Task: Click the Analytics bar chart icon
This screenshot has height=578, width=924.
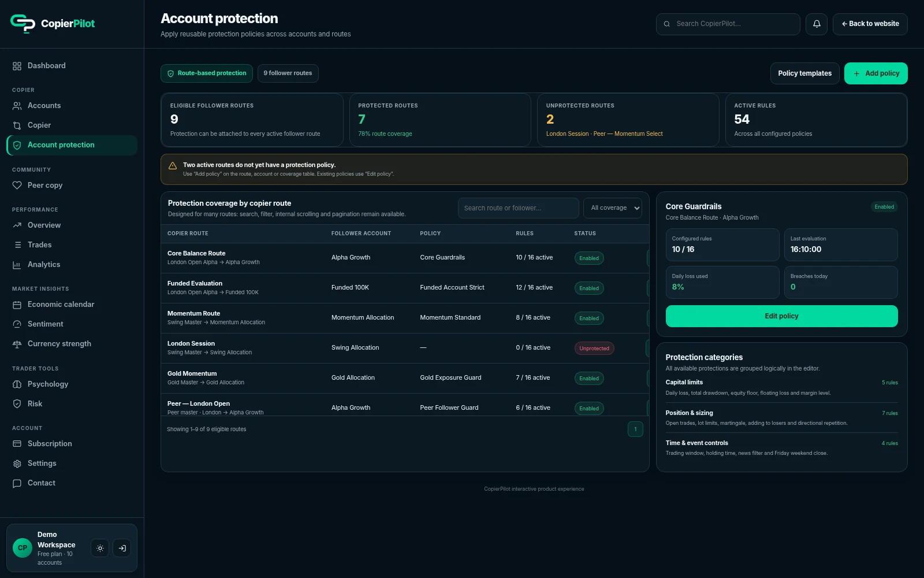Action: pos(17,265)
